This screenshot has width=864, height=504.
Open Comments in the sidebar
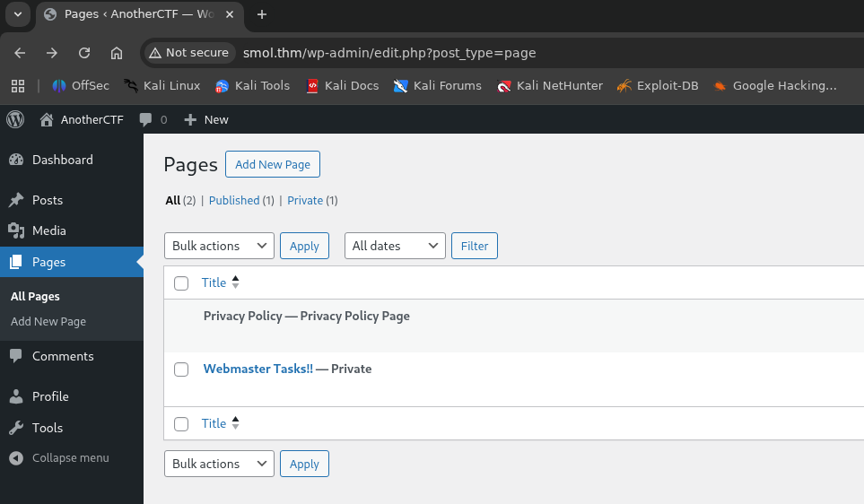tap(72, 356)
